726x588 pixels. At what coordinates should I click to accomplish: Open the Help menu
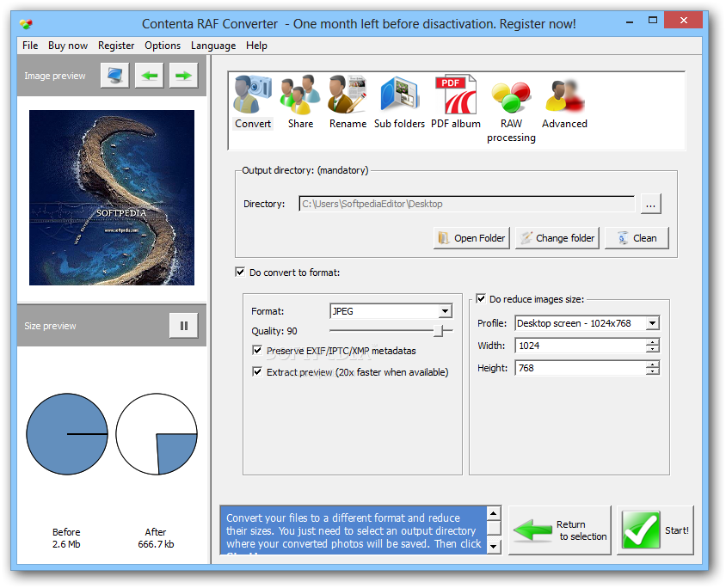256,46
